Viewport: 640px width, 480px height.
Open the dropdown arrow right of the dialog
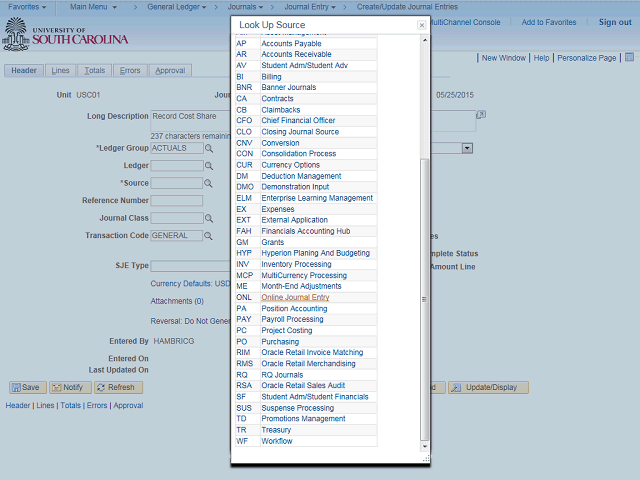tap(467, 148)
